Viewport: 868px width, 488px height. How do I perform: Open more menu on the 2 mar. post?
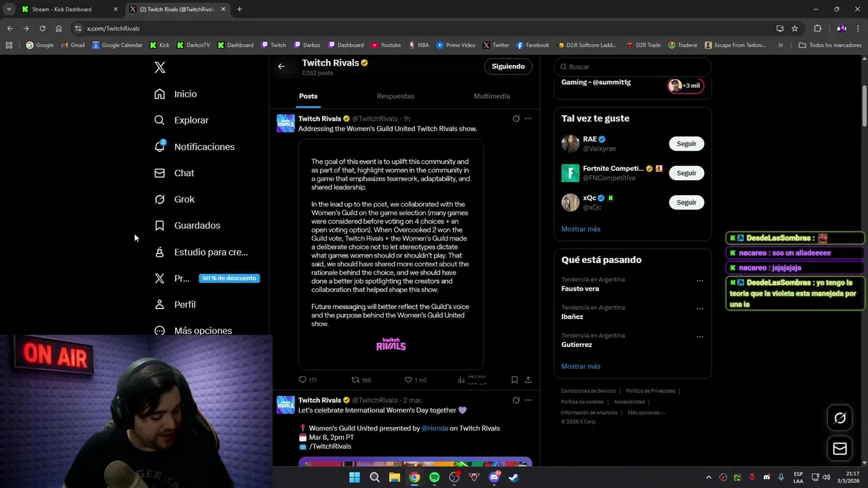(528, 400)
